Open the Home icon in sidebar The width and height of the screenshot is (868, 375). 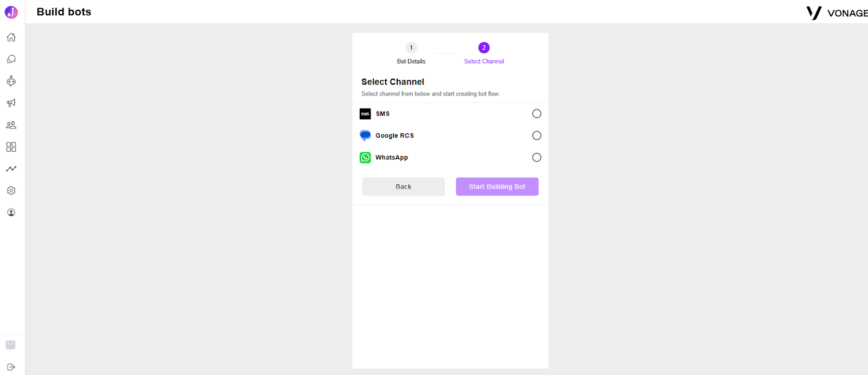point(11,37)
